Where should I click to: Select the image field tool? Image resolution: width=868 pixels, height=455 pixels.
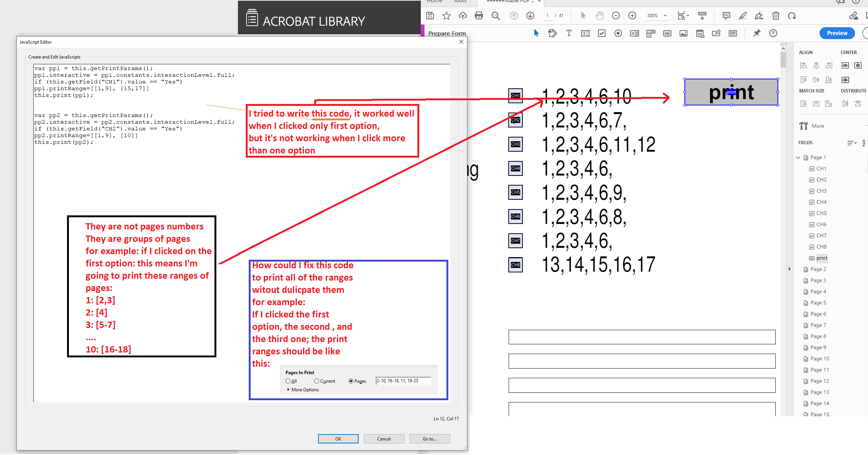683,34
